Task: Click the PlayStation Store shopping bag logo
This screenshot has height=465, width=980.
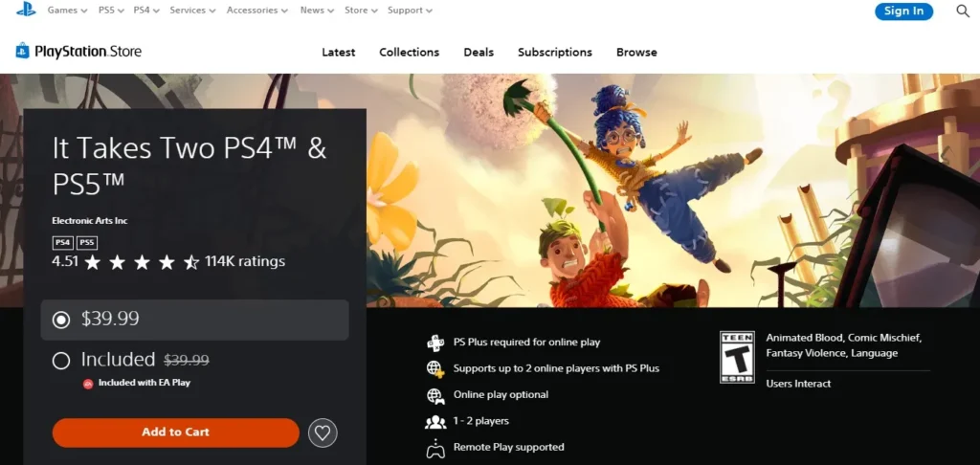Action: coord(23,52)
